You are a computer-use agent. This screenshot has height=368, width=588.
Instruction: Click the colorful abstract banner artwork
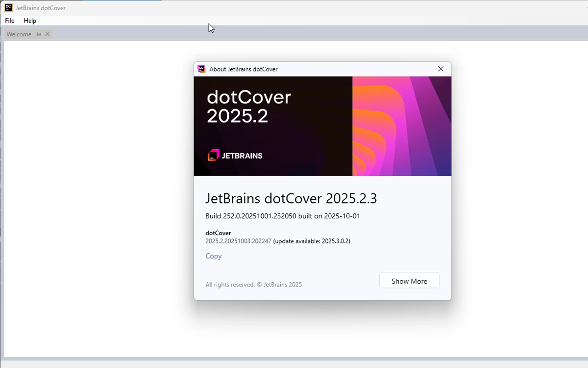click(x=402, y=126)
